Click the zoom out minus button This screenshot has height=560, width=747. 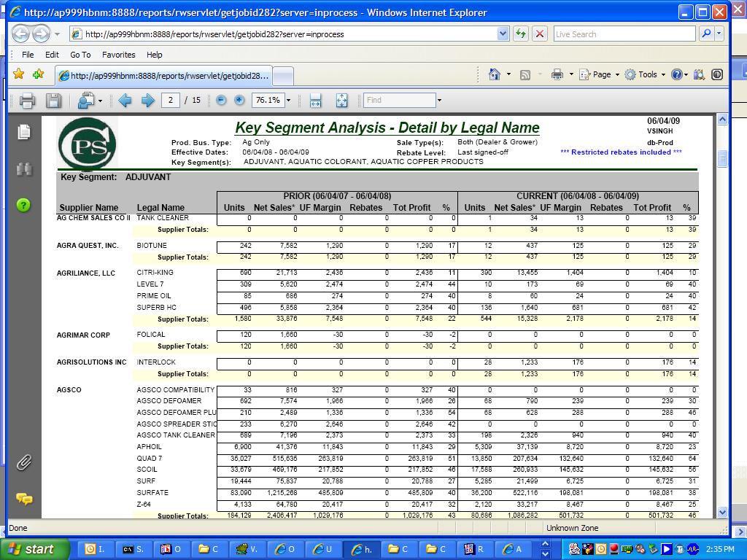point(221,101)
